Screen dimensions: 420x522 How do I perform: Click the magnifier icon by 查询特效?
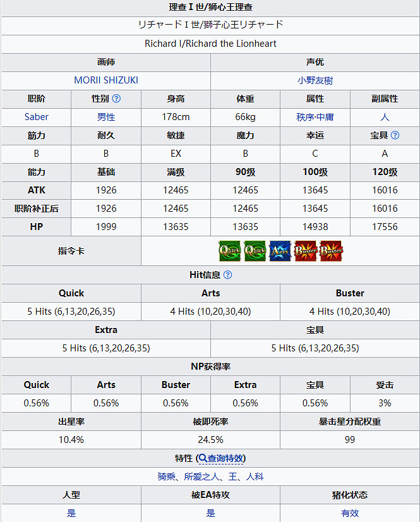(x=203, y=458)
